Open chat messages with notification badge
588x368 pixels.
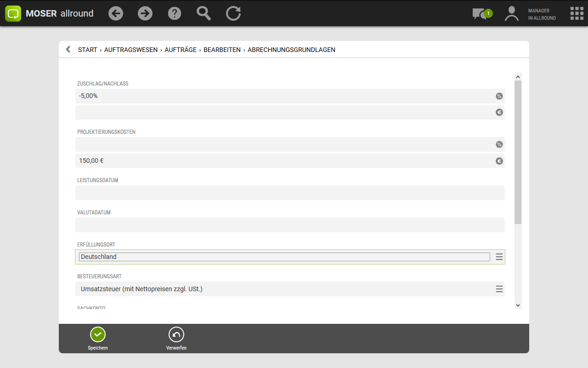tap(481, 14)
